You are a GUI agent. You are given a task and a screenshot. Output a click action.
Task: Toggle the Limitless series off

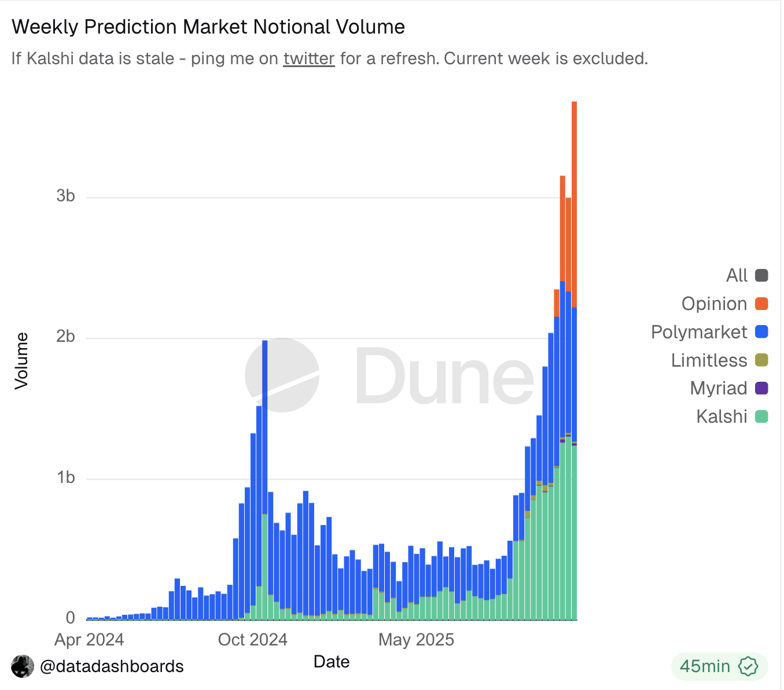(709, 360)
